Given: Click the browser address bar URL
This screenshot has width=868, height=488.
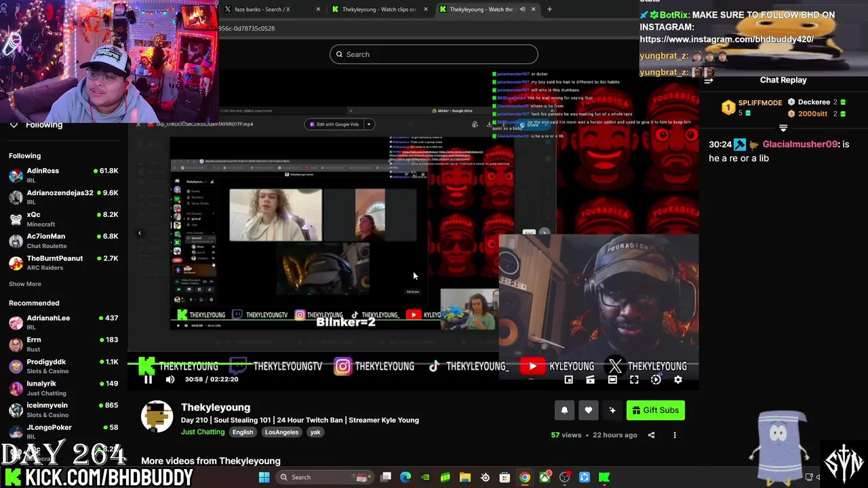Looking at the screenshot, I should coord(247,28).
